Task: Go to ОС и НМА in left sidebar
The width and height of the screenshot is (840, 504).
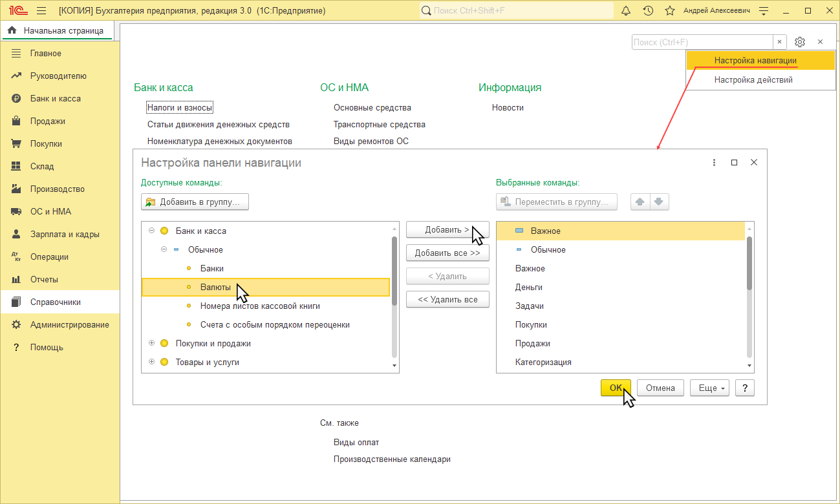Action: [x=59, y=211]
